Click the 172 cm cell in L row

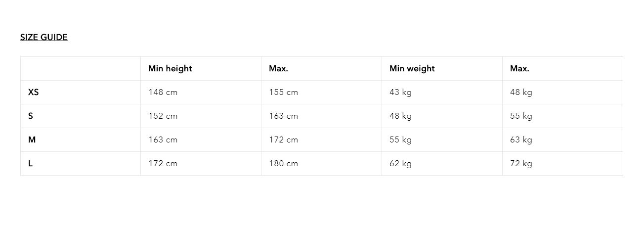pos(163,164)
